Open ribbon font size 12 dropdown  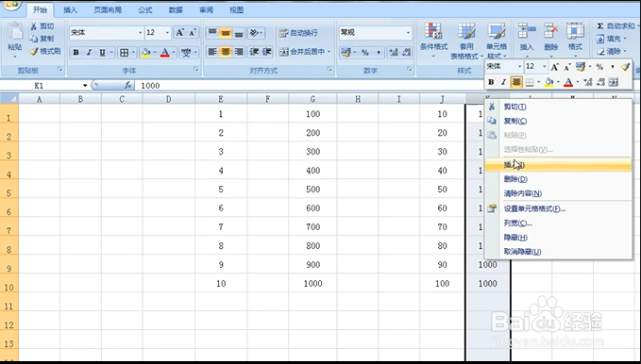click(167, 33)
